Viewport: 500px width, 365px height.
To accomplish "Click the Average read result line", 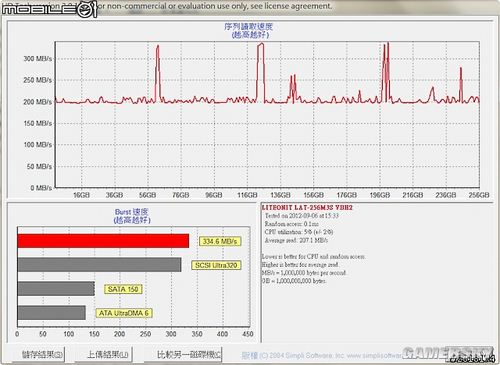I will tap(296, 240).
